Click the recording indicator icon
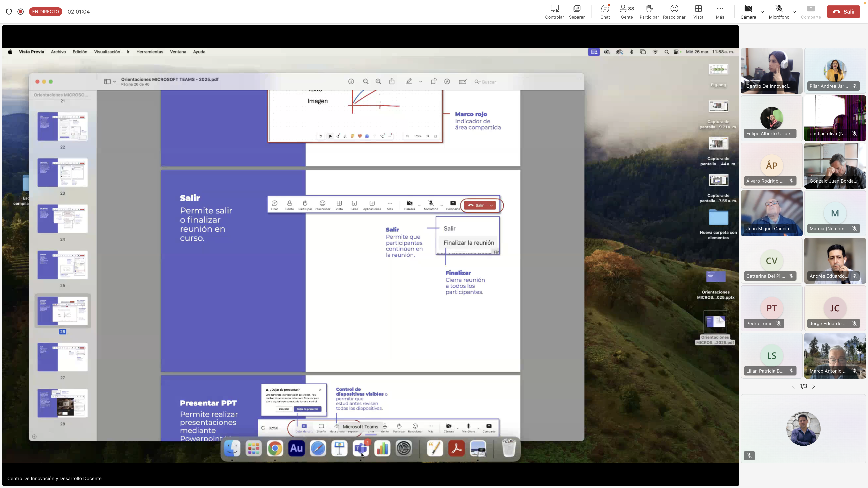 pyautogui.click(x=21, y=11)
